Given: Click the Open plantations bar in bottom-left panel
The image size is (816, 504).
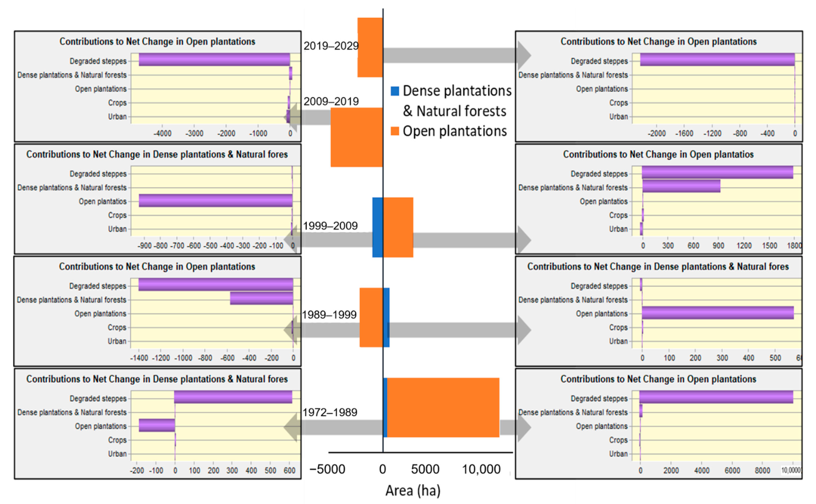Looking at the screenshot, I should 157,425.
